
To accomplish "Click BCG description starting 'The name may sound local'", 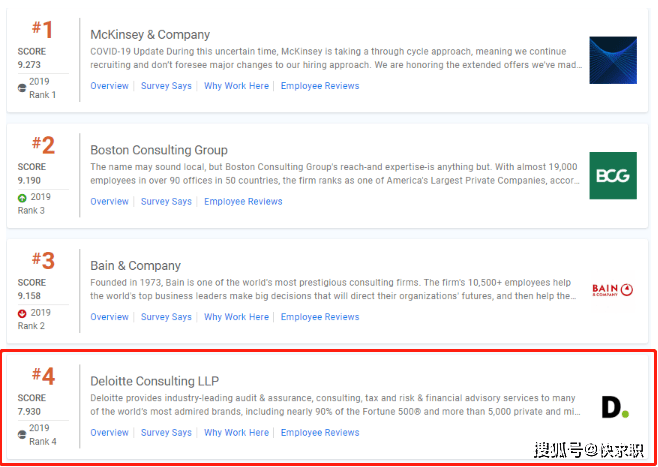I will pos(336,174).
